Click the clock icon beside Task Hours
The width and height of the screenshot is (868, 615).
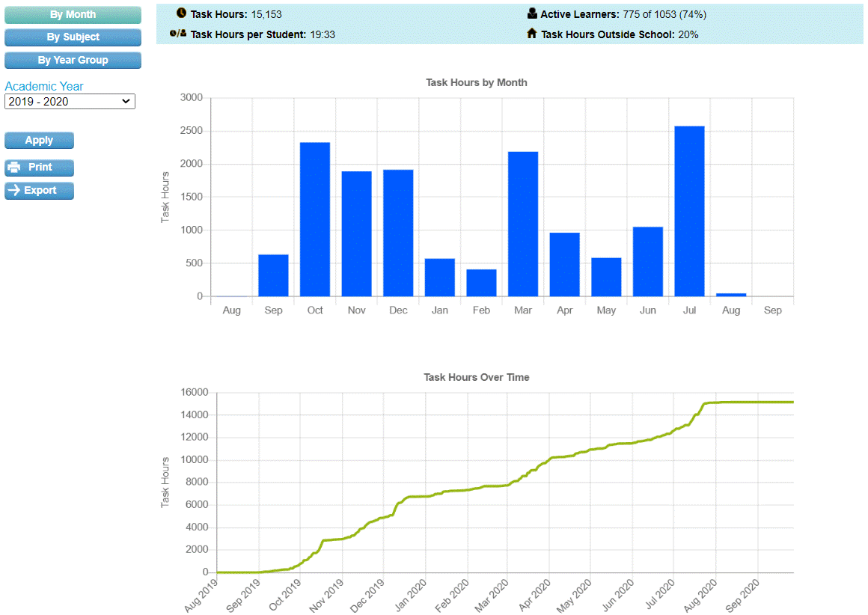(181, 13)
